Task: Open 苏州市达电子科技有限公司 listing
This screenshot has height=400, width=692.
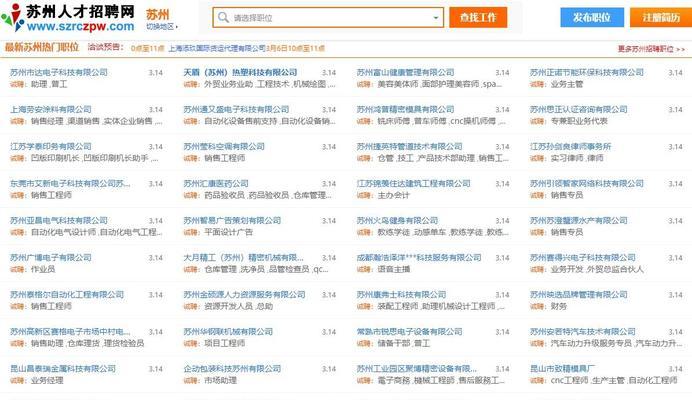Action: (59, 72)
